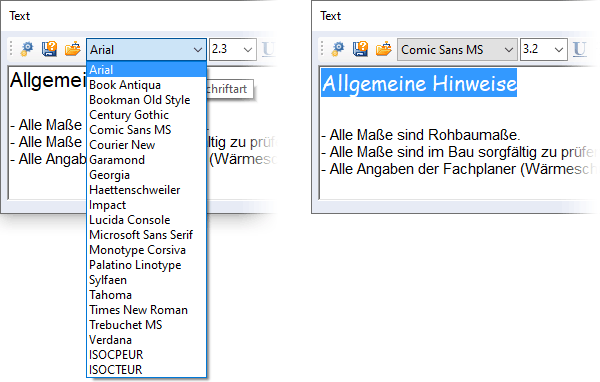Click the gear settings icon in left toolbar

pos(27,49)
